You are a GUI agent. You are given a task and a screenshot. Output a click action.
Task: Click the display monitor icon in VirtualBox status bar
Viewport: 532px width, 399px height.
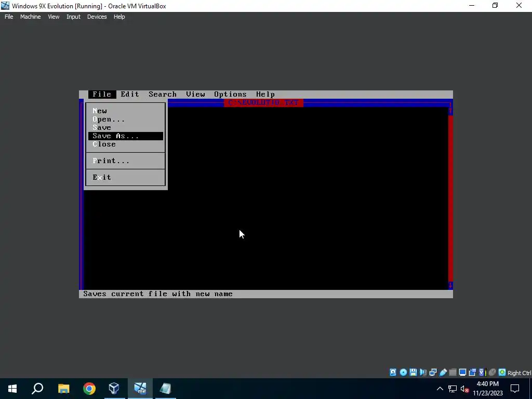pyautogui.click(x=462, y=372)
